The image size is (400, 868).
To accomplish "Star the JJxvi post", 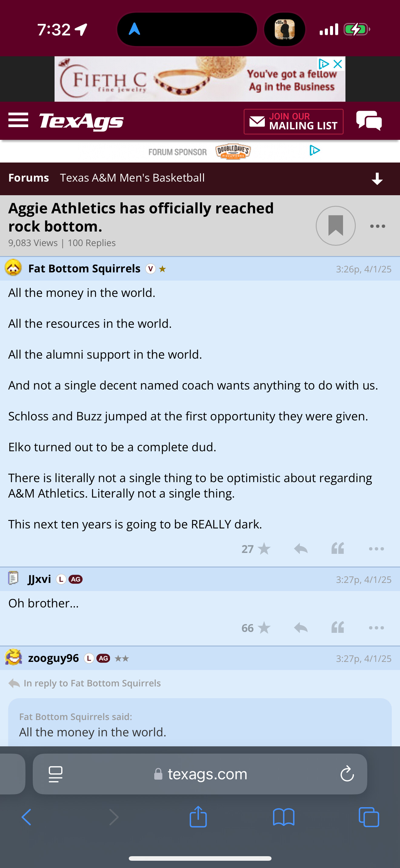I will point(264,628).
